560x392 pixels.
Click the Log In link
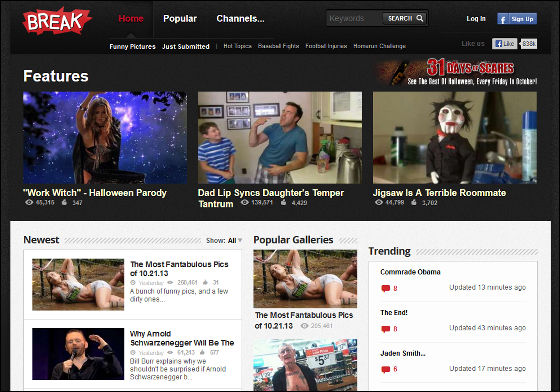pos(476,19)
